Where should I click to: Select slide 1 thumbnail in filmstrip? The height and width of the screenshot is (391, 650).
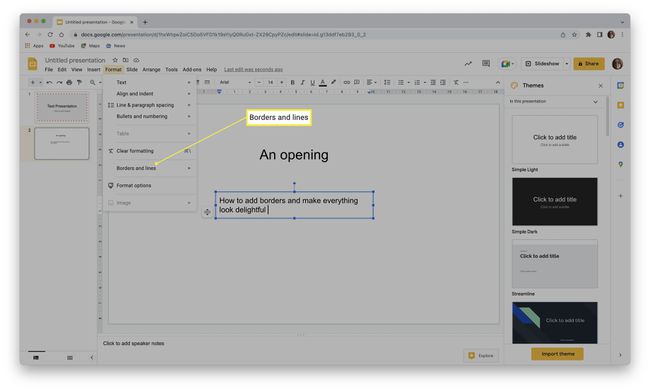pos(62,107)
